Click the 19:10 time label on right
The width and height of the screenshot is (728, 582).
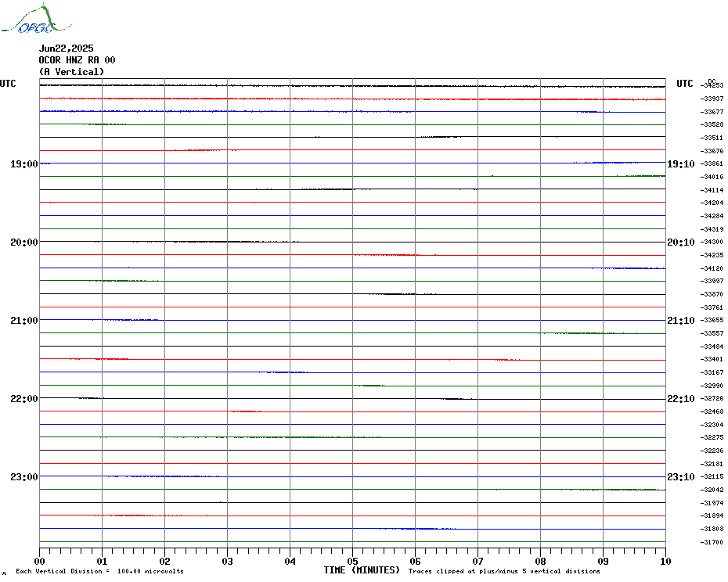[681, 164]
